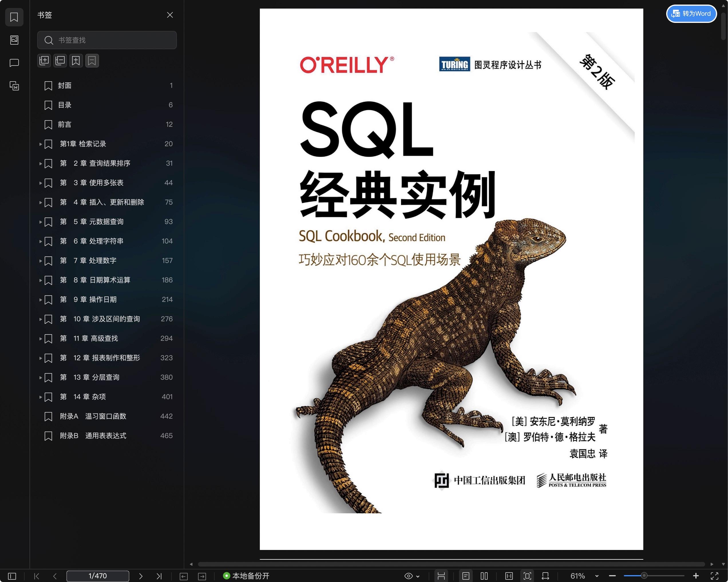Enter full screen mode icon

(x=715, y=576)
